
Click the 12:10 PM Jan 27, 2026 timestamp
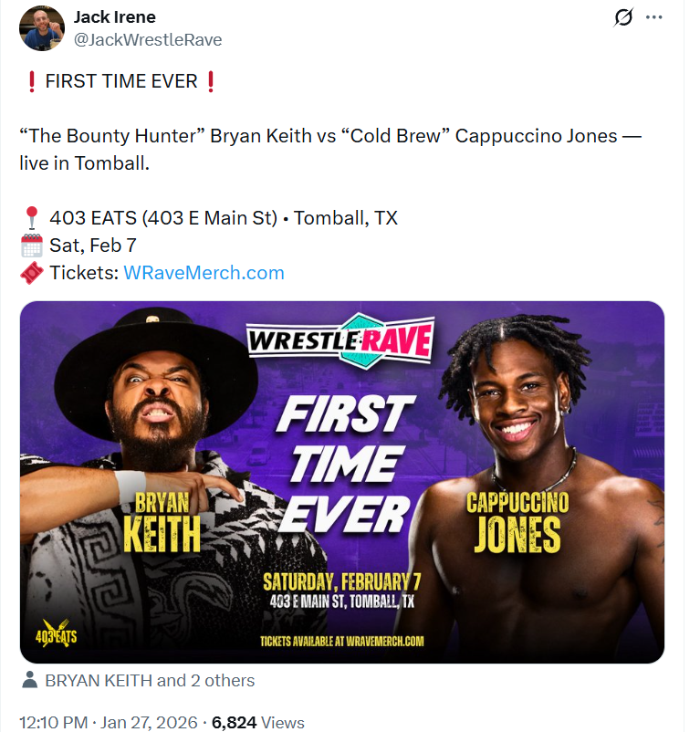108,722
